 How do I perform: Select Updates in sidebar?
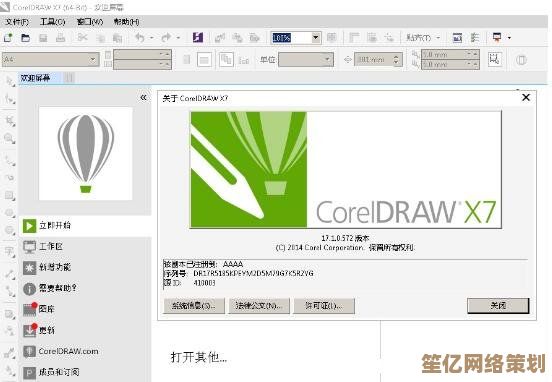(84, 330)
